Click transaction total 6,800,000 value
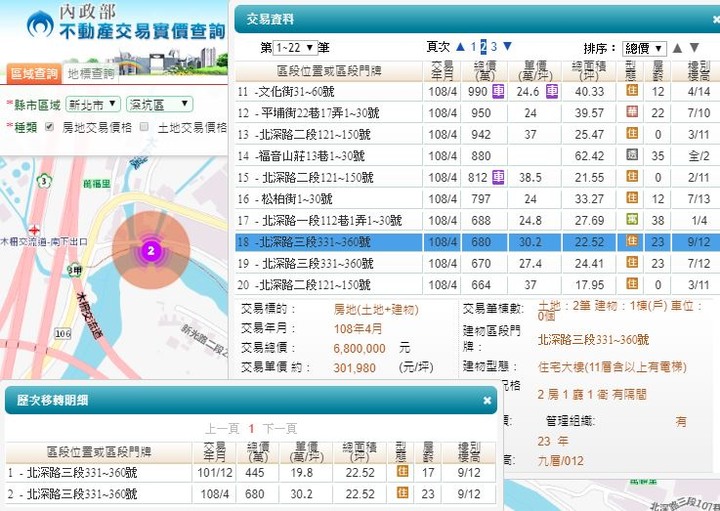Viewport: 720px width, 511px height. point(360,348)
